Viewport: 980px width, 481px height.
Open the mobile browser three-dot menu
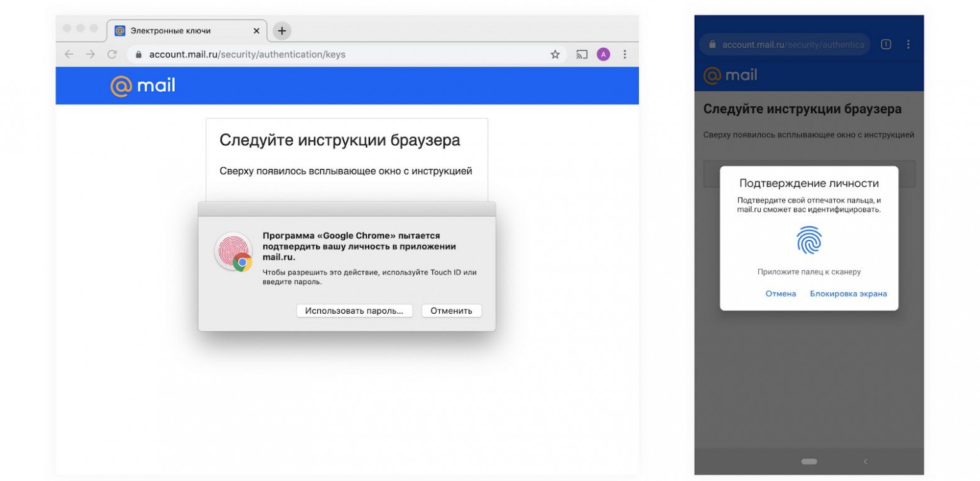tap(908, 44)
